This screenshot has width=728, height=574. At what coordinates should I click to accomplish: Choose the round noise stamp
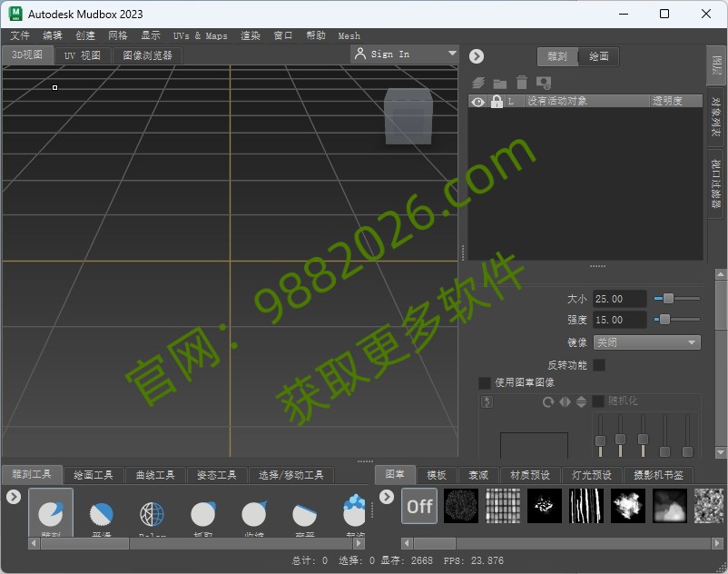461,506
